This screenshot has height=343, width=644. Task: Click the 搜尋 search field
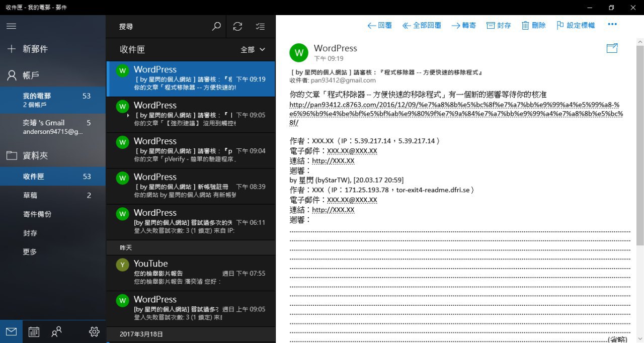161,27
